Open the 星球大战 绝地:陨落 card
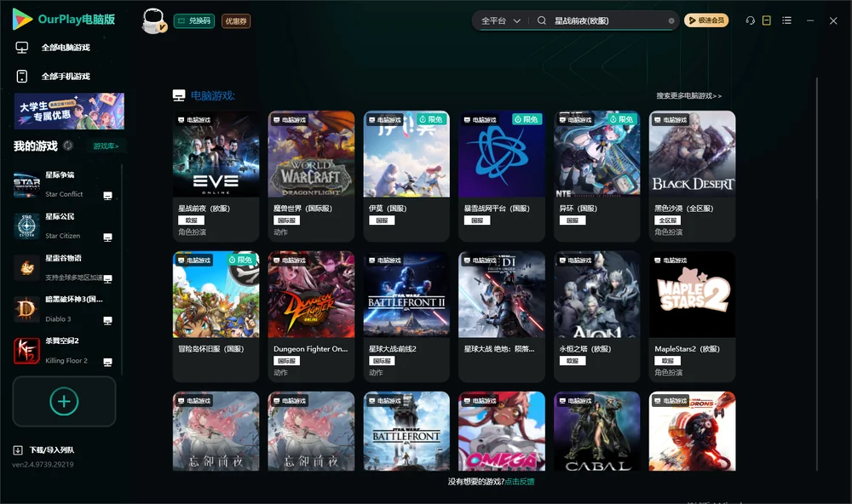 502,317
